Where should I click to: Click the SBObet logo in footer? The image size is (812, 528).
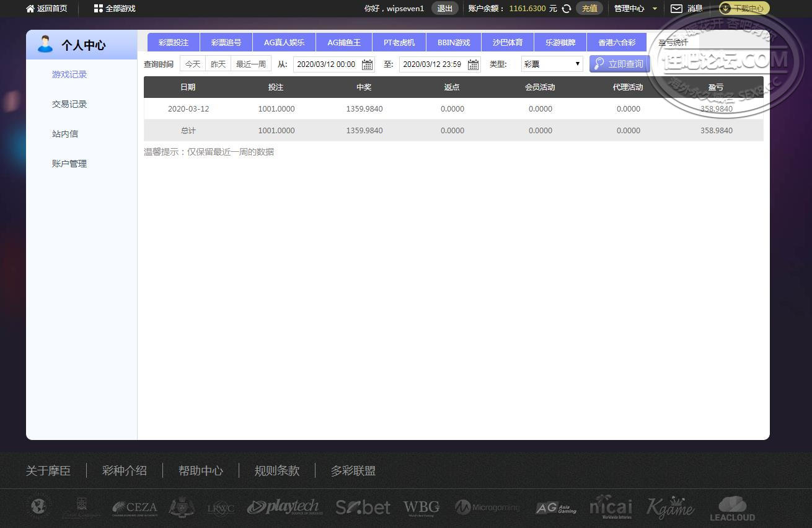363,508
